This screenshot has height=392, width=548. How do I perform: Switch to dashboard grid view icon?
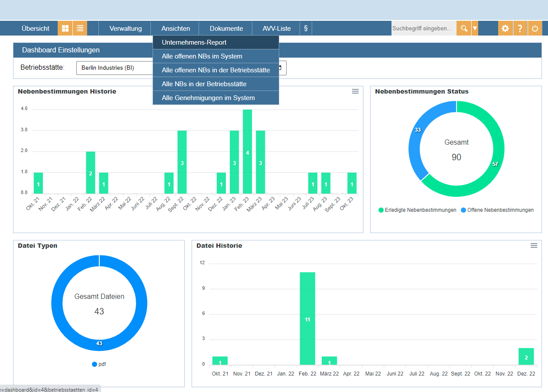pos(65,29)
